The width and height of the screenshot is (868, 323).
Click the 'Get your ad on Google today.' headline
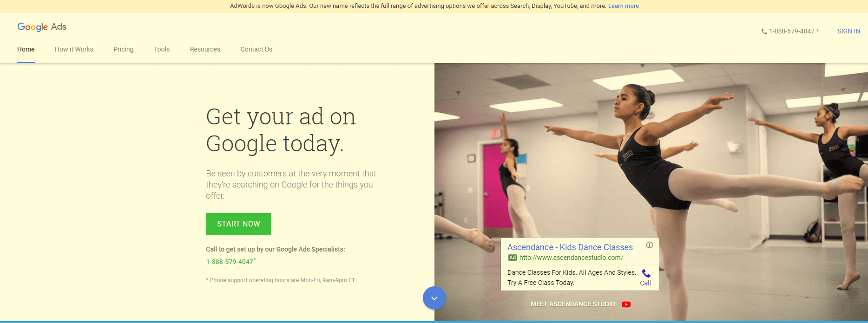coord(281,130)
